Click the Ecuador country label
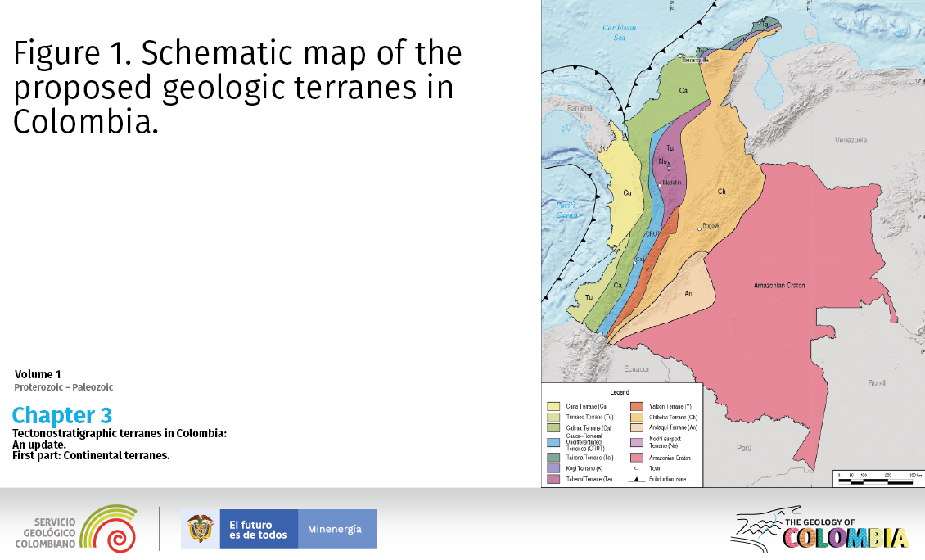Image resolution: width=925 pixels, height=560 pixels. 637,368
